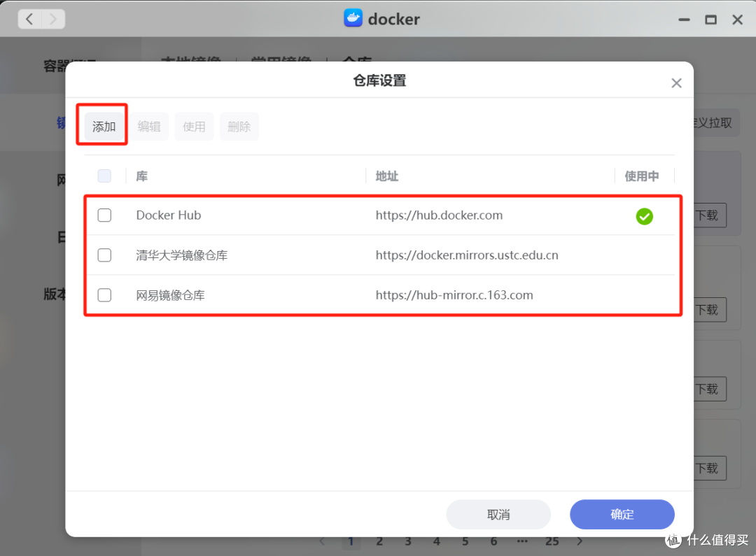This screenshot has width=756, height=556.
Task: Go to page 2 in the background pagination
Action: point(379,541)
